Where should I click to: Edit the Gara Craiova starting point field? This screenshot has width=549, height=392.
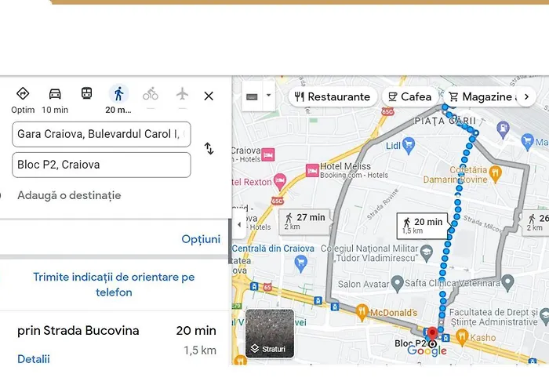(x=101, y=134)
